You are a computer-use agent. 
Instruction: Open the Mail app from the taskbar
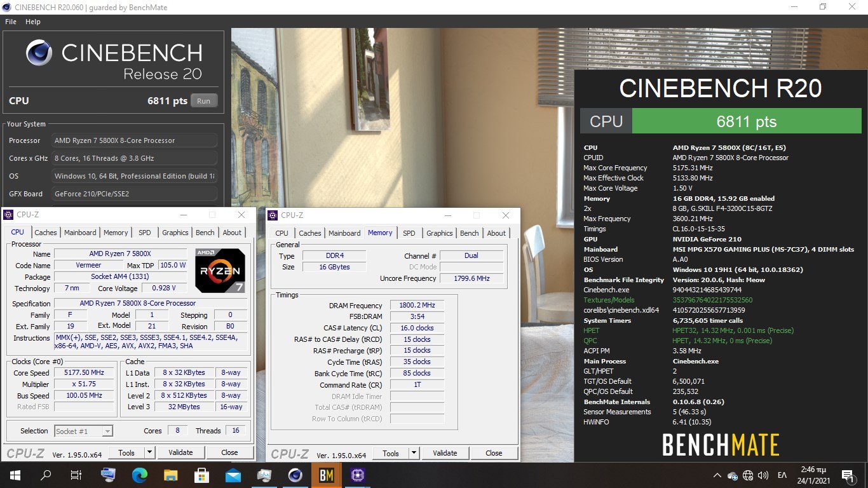click(x=233, y=475)
